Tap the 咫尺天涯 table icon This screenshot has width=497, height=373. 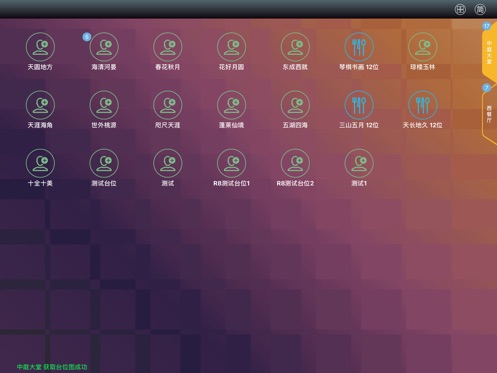[168, 105]
